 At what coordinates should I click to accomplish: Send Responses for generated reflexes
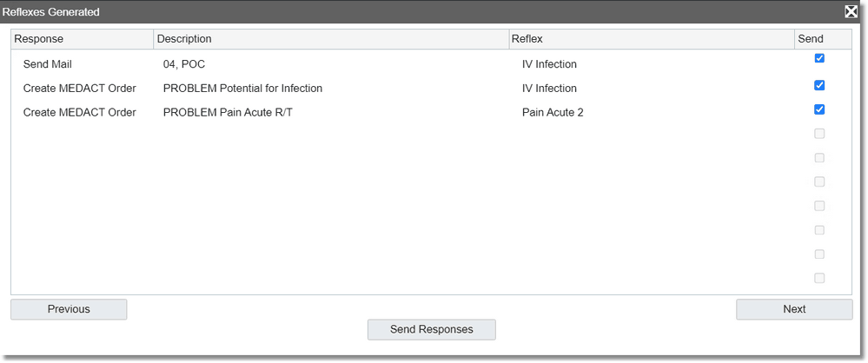coord(431,330)
